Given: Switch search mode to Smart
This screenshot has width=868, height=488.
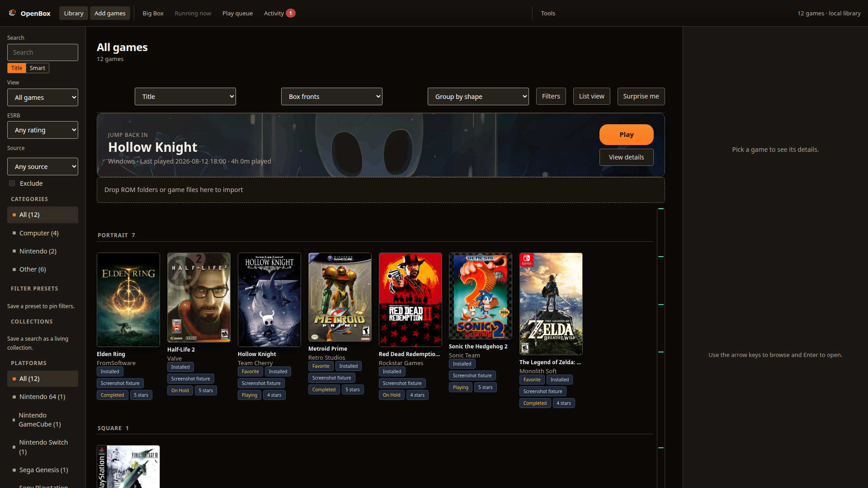Looking at the screenshot, I should pyautogui.click(x=38, y=68).
